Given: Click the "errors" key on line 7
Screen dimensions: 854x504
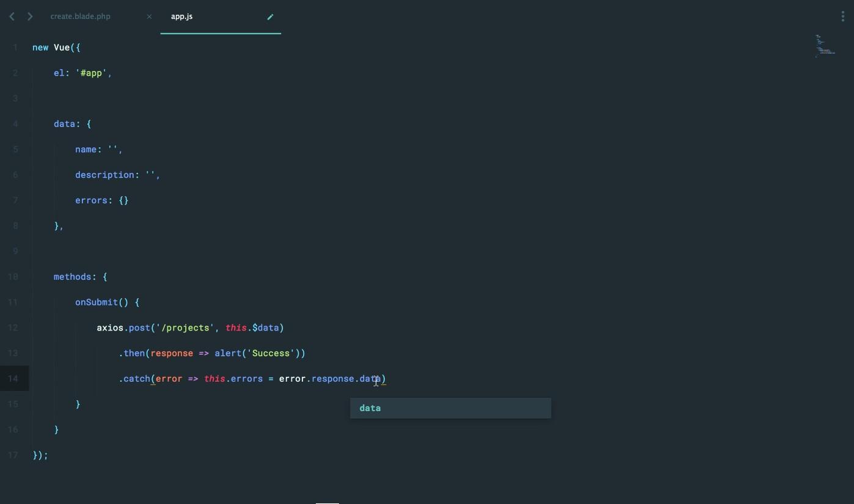Looking at the screenshot, I should point(91,200).
